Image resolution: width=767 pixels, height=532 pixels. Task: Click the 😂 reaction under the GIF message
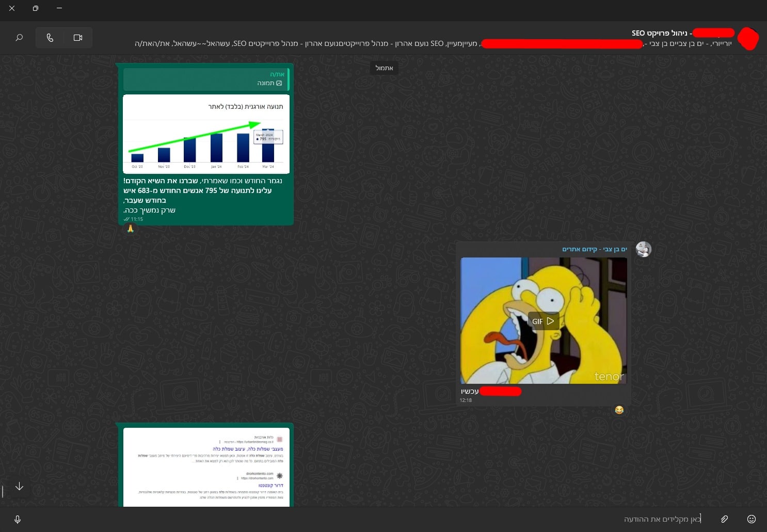click(619, 410)
